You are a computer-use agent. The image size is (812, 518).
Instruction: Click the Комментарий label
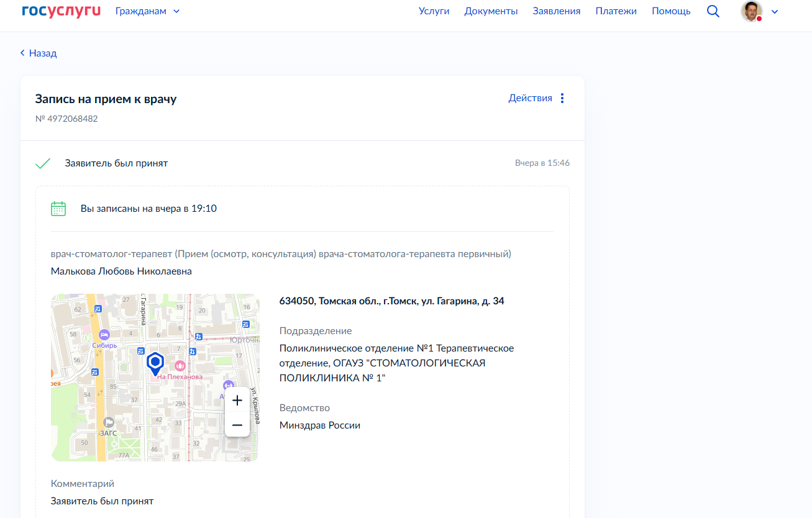(x=83, y=484)
